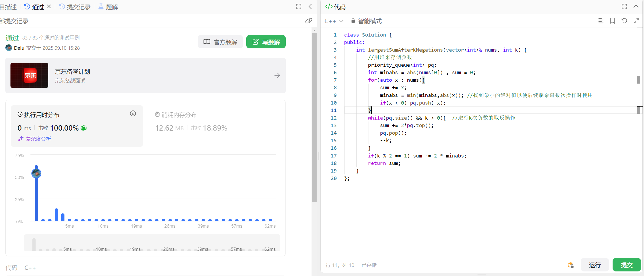The width and height of the screenshot is (644, 276).
Task: Format code with align icon
Action: (601, 21)
